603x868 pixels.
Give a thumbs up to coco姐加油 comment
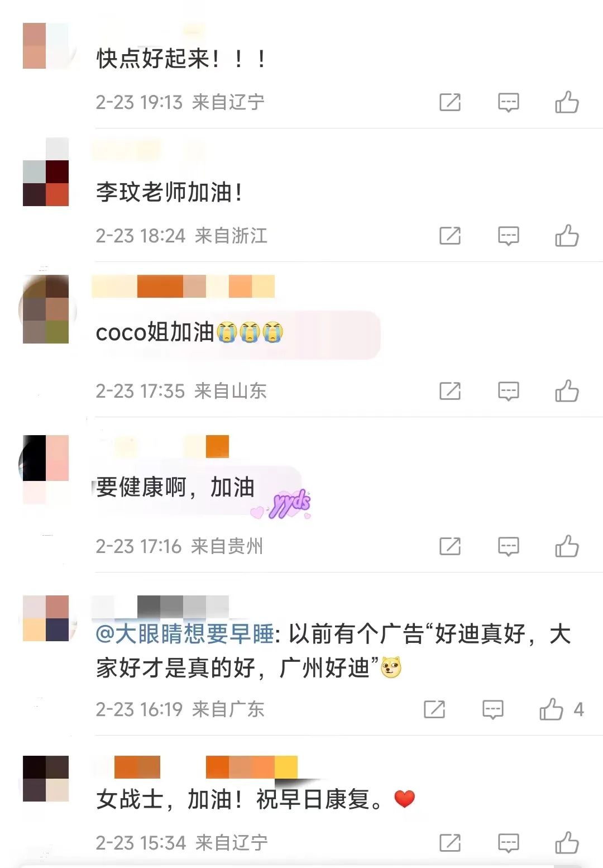click(x=567, y=391)
